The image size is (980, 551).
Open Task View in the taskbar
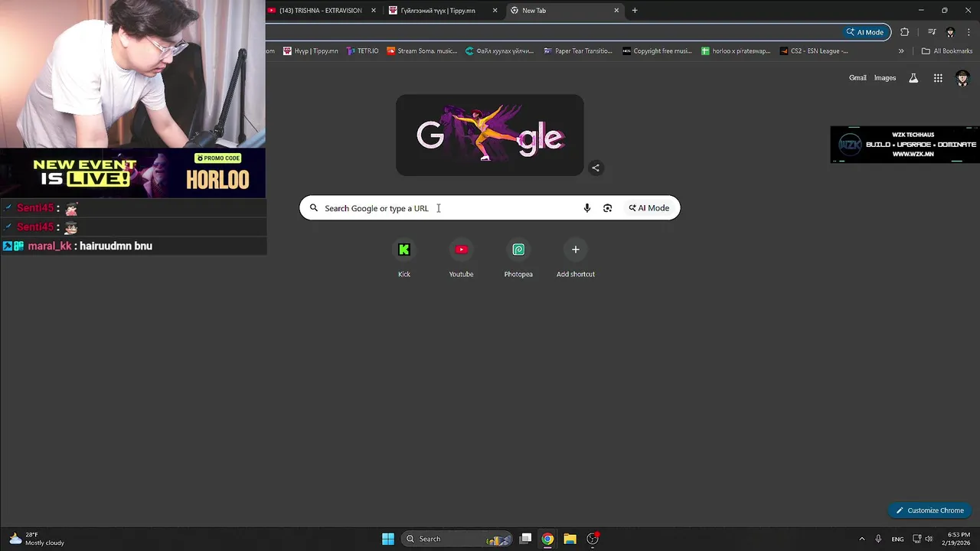tap(525, 539)
